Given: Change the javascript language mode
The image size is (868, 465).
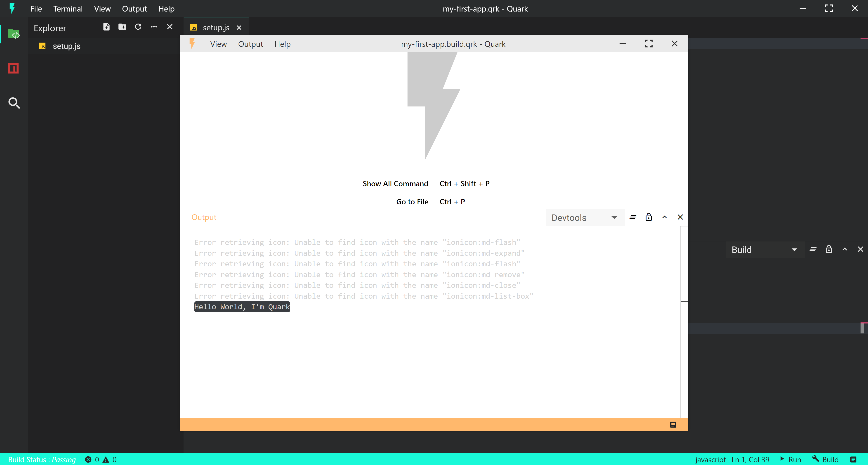Looking at the screenshot, I should tap(710, 460).
